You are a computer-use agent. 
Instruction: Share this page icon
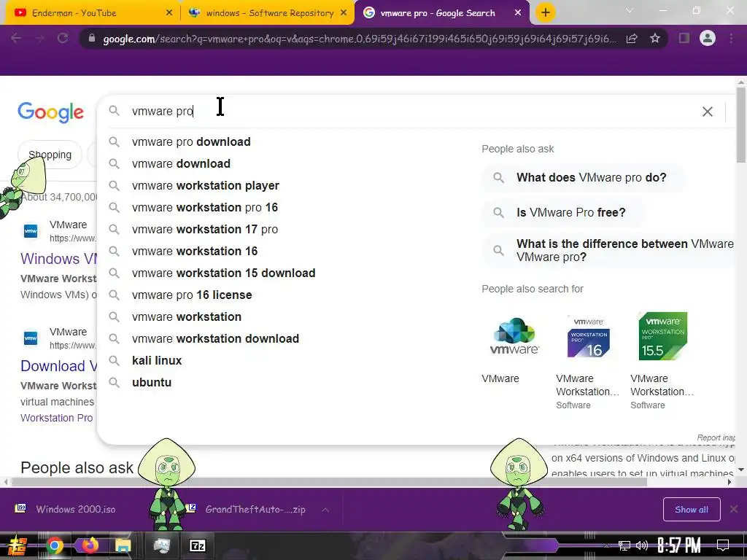pyautogui.click(x=632, y=38)
